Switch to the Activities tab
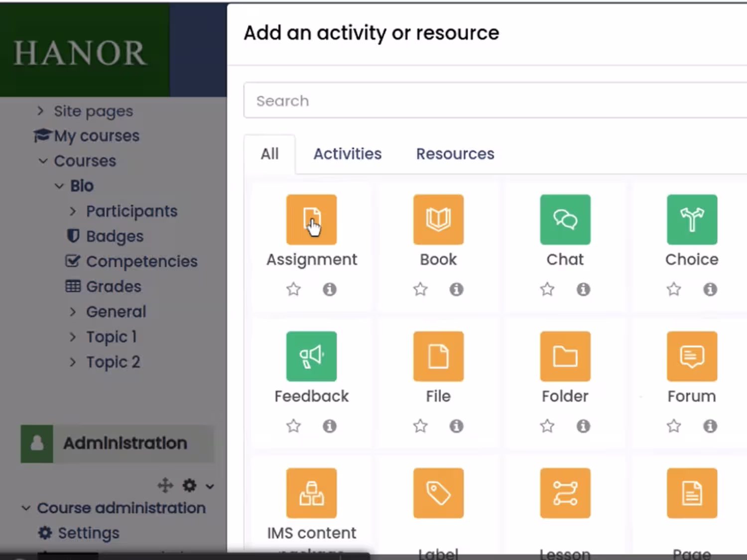 pyautogui.click(x=347, y=154)
